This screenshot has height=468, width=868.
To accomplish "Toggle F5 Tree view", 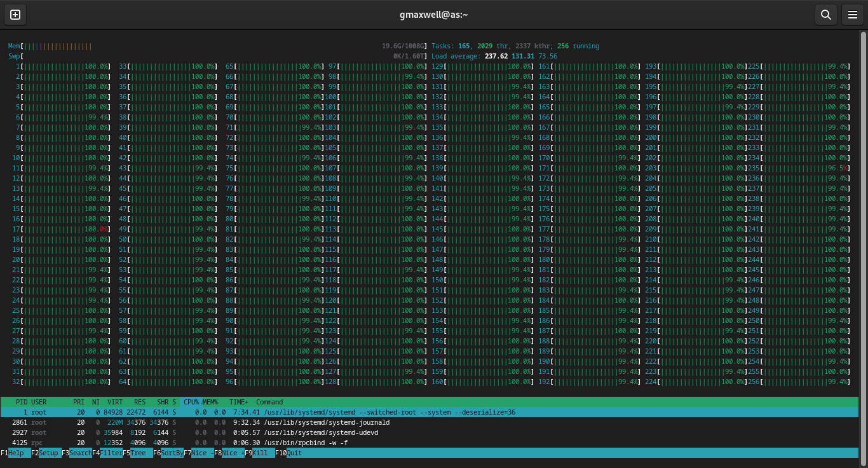I will pyautogui.click(x=140, y=453).
